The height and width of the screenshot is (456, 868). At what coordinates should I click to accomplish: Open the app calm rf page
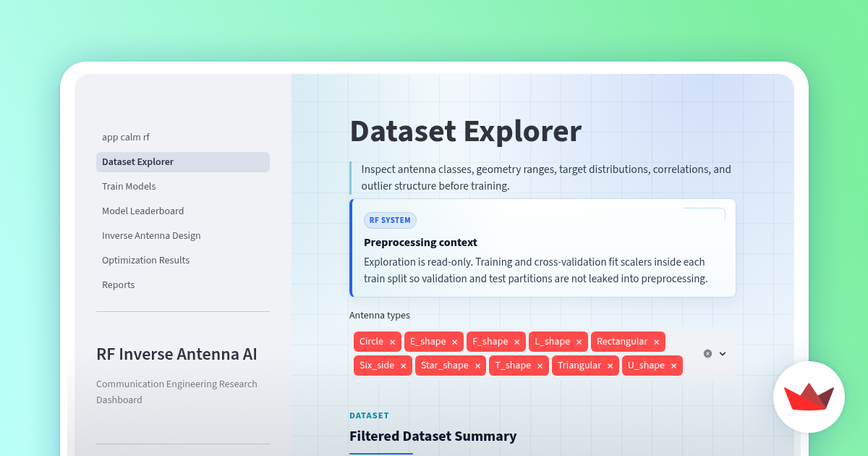pos(182,138)
